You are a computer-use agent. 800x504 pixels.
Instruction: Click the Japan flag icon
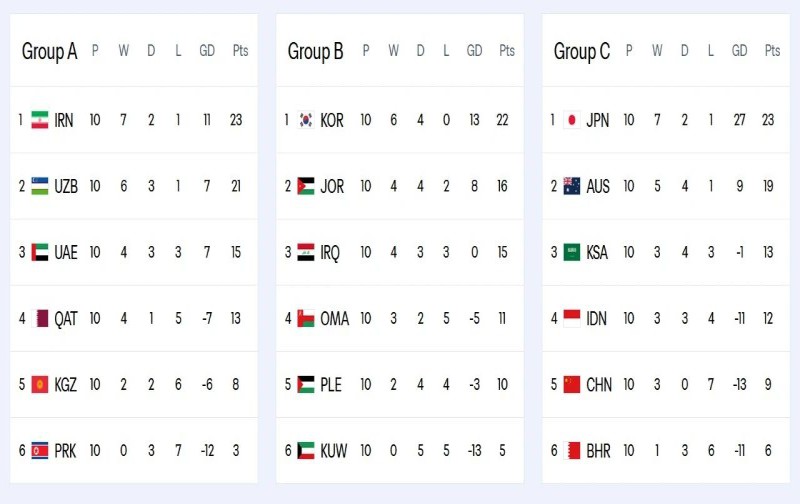pos(572,120)
